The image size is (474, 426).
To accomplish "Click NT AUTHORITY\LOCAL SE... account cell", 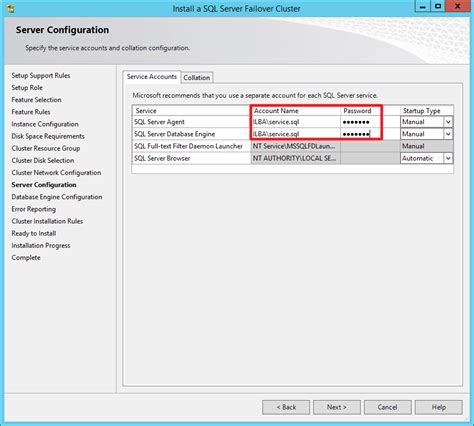I will (295, 158).
